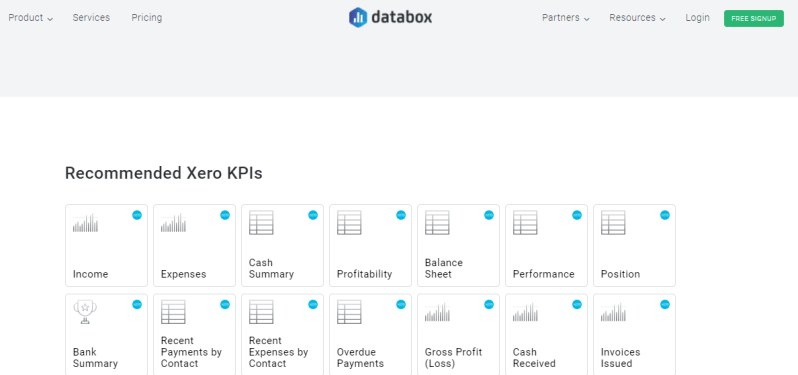Click the Profitability table icon
The height and width of the screenshot is (375, 798).
349,223
